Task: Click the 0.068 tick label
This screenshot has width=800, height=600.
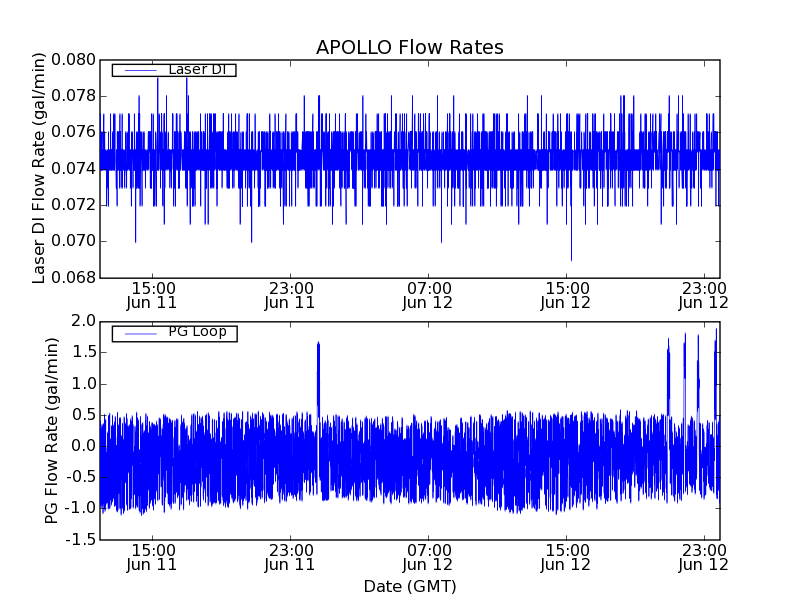Action: (73, 278)
